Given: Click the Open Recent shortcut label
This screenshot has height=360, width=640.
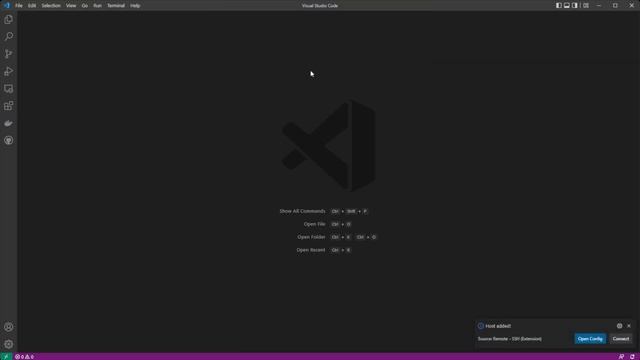Looking at the screenshot, I should pos(311,250).
